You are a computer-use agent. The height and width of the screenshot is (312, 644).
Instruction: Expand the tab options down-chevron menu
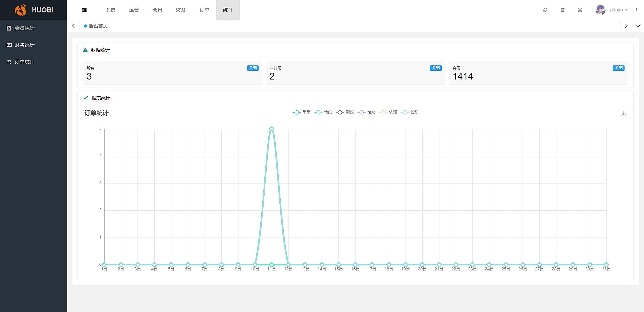pos(638,26)
